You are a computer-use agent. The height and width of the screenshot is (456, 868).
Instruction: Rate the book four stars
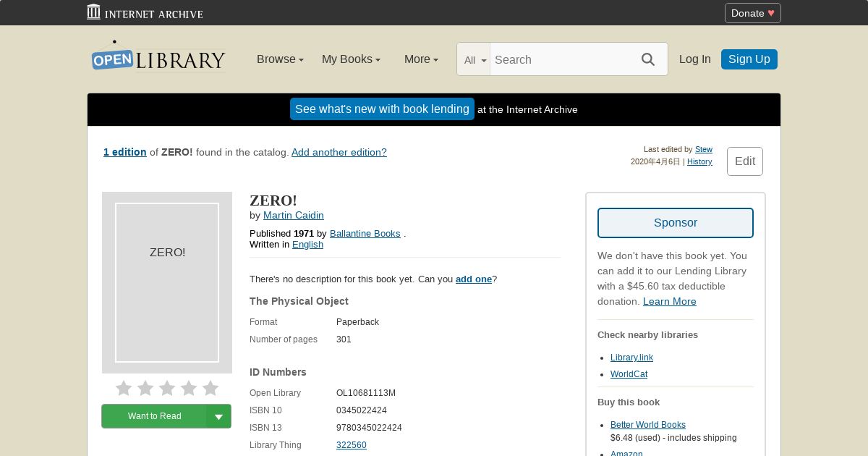tap(189, 389)
